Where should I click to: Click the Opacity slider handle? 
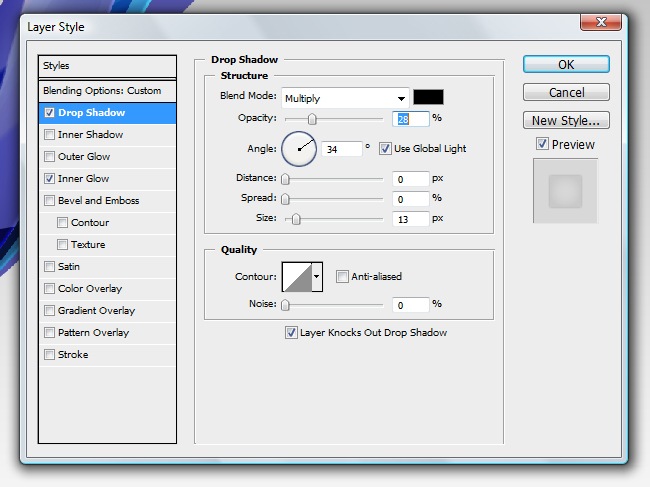[312, 119]
